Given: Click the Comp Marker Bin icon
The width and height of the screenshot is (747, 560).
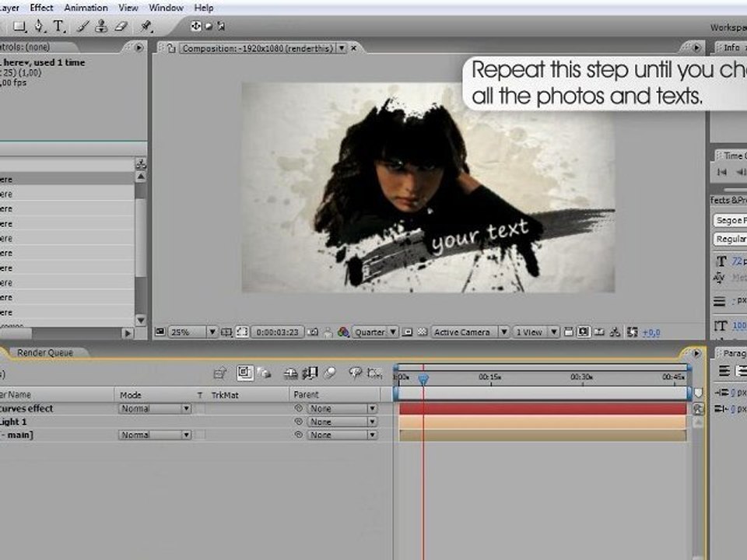Looking at the screenshot, I should coord(699,393).
